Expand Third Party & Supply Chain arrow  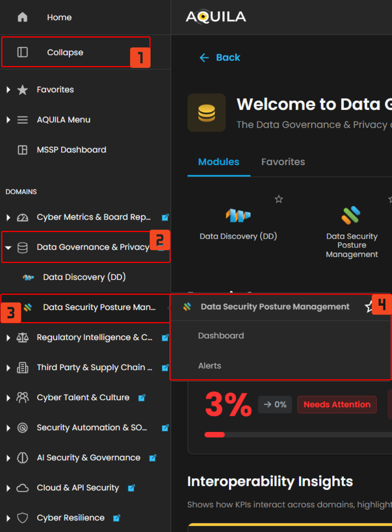pos(8,367)
